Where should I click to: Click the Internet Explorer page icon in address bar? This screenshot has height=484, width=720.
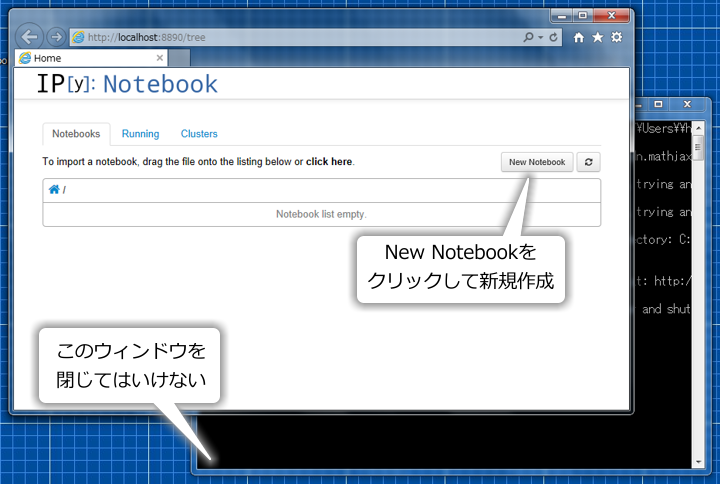pyautogui.click(x=79, y=37)
